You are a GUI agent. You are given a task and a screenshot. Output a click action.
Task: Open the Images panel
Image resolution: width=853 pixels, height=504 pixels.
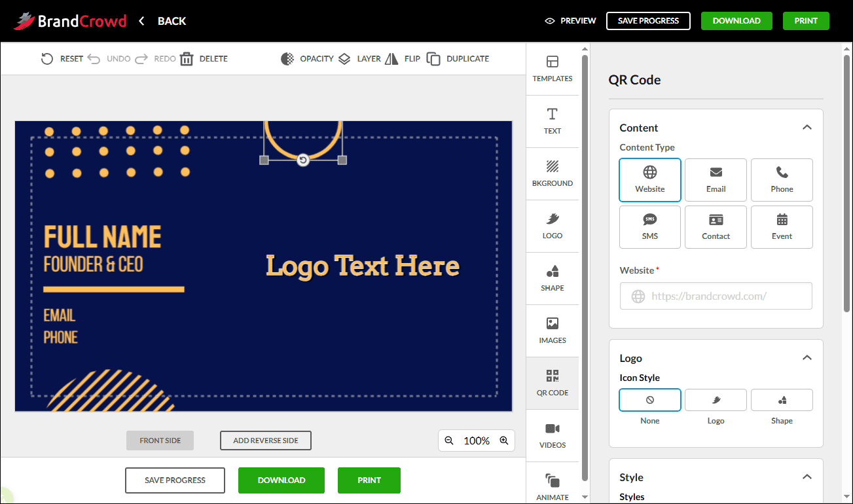[x=552, y=331]
